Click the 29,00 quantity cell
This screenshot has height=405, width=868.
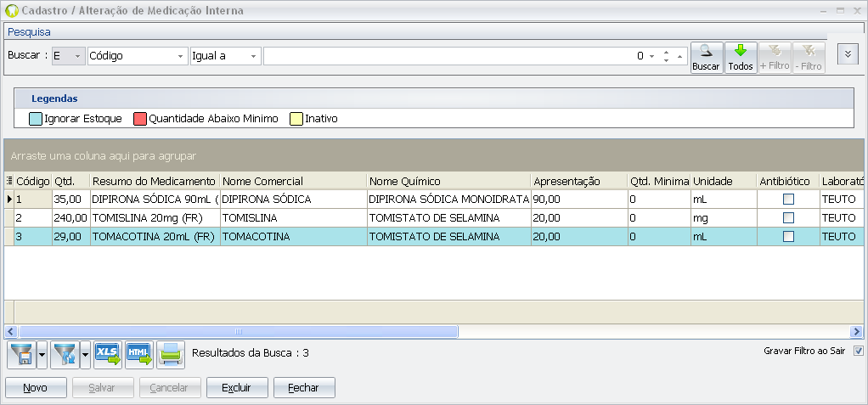coord(70,237)
